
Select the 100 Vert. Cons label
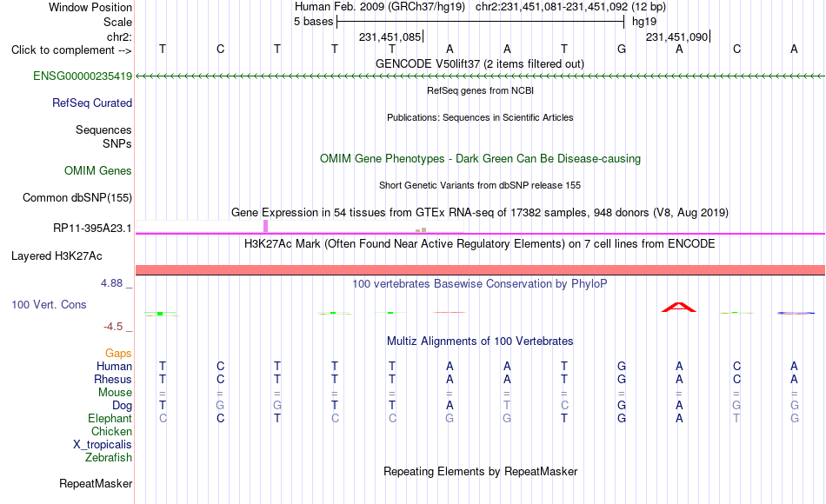point(49,304)
